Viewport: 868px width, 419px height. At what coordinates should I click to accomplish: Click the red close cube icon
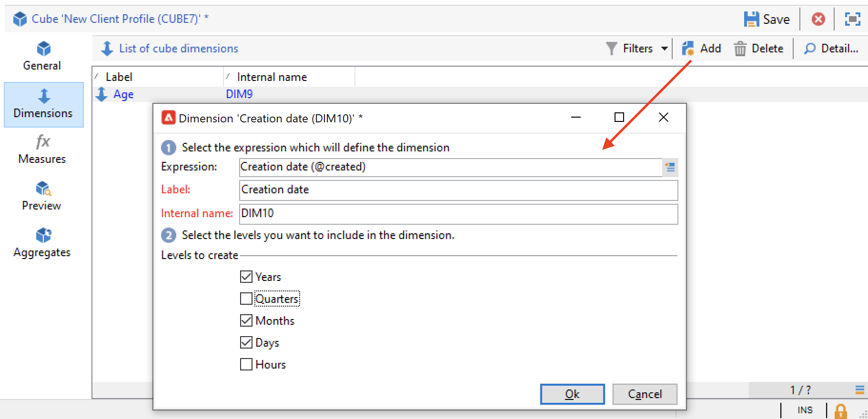pyautogui.click(x=818, y=19)
